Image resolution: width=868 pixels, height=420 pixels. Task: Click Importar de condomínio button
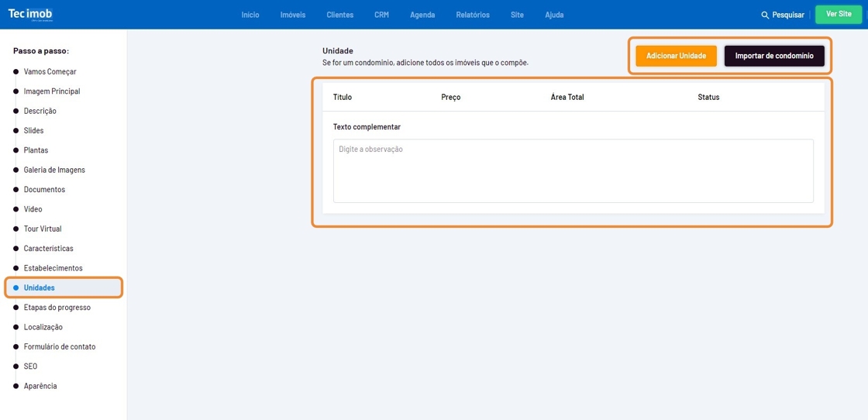click(x=773, y=56)
